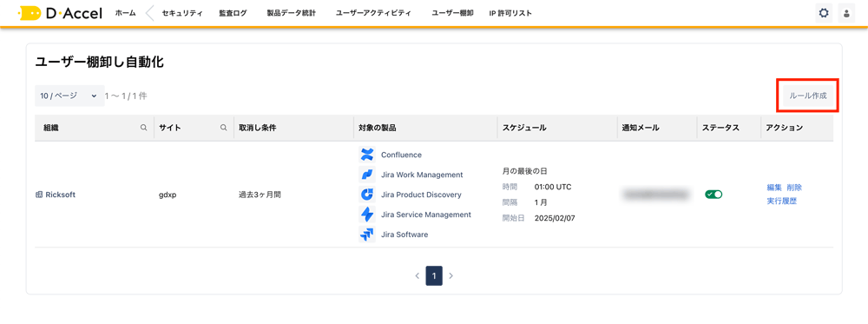Click the Jira Product Discovery name
The image size is (868, 324).
pos(421,195)
